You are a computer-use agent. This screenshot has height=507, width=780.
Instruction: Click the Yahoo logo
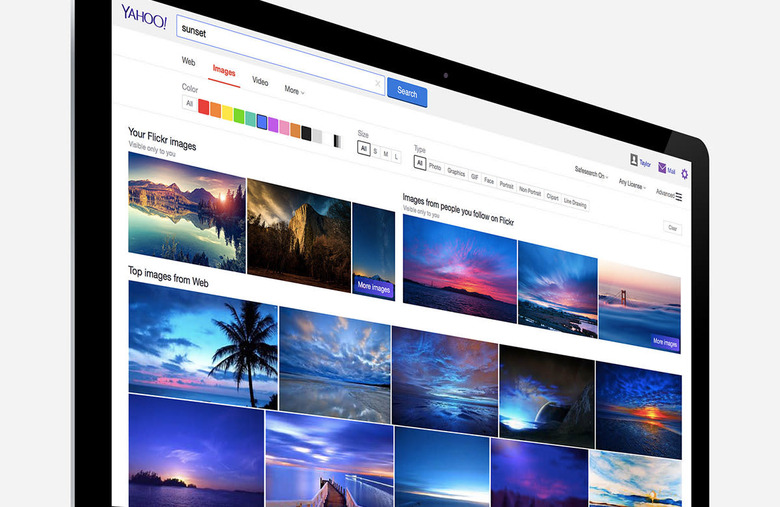coord(144,14)
